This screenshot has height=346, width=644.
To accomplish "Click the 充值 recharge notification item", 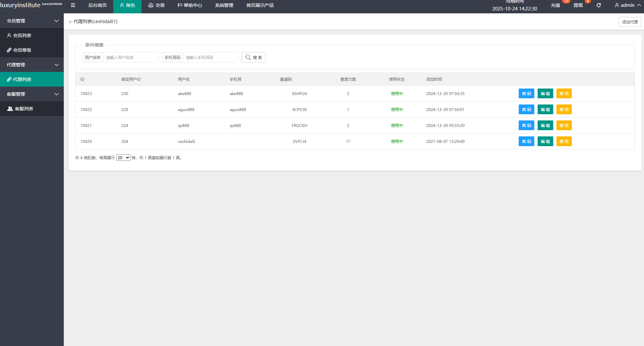I will [555, 5].
